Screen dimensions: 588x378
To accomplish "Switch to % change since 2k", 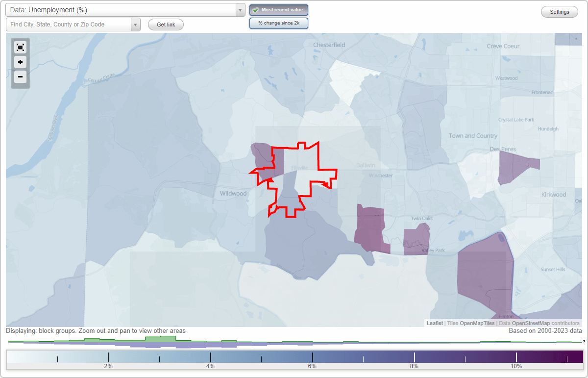I will tap(279, 23).
